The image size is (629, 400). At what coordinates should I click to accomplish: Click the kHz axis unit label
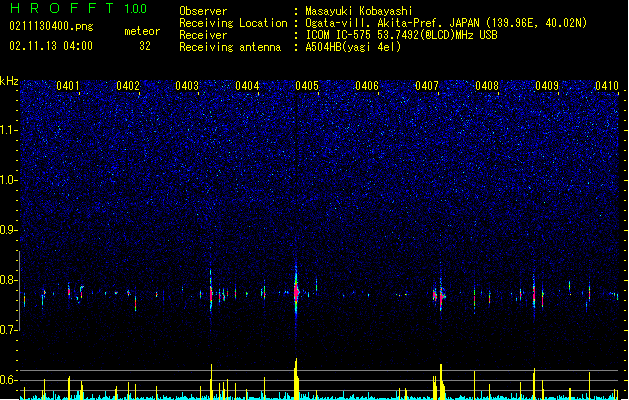click(9, 81)
